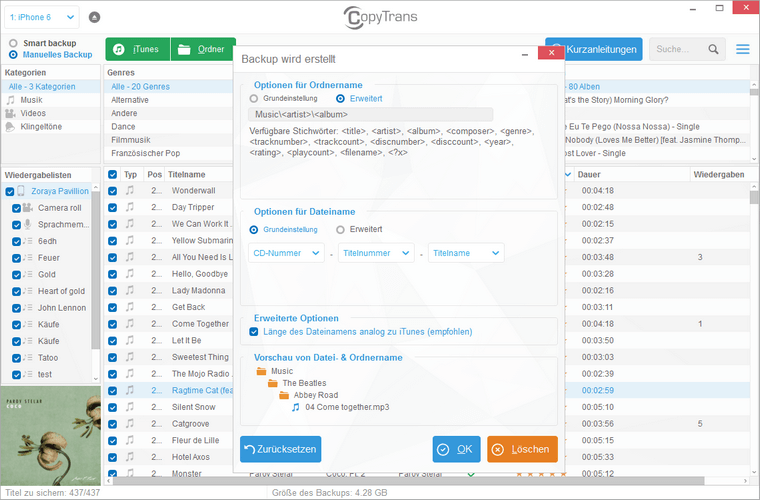Open the hamburger menu icon
760x500 pixels.
[x=743, y=49]
